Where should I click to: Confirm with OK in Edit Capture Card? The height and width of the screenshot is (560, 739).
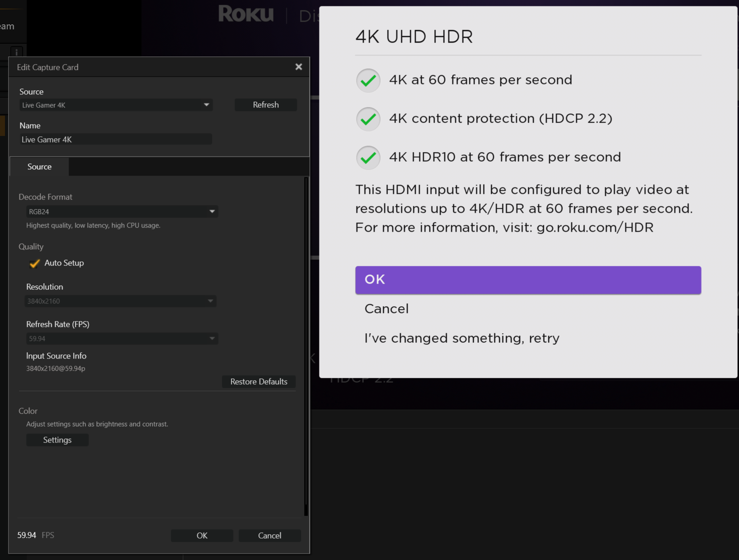tap(202, 536)
